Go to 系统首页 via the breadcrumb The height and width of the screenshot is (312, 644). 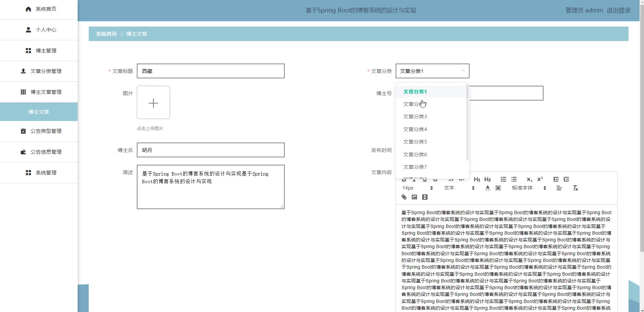[x=107, y=34]
